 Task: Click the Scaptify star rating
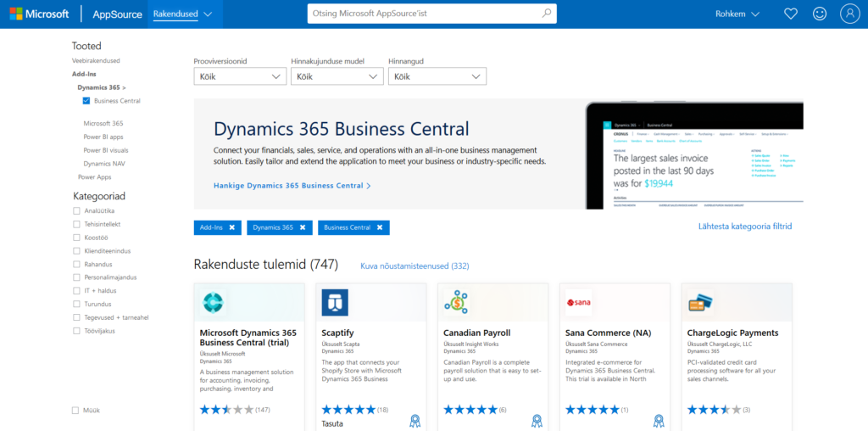(x=348, y=410)
